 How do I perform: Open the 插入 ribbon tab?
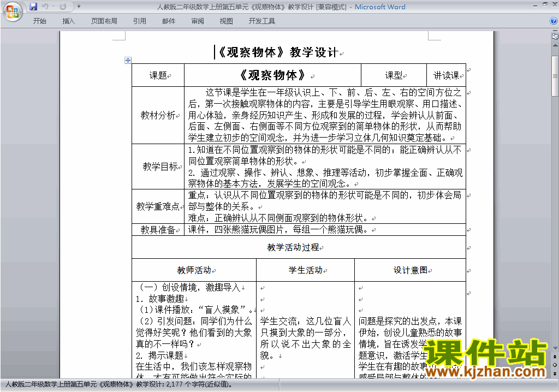68,21
